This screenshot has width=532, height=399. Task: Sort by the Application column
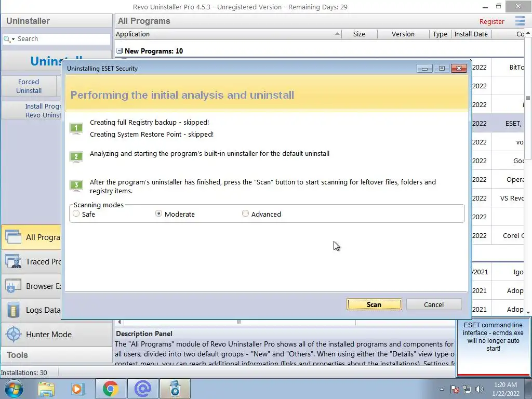pyautogui.click(x=228, y=34)
